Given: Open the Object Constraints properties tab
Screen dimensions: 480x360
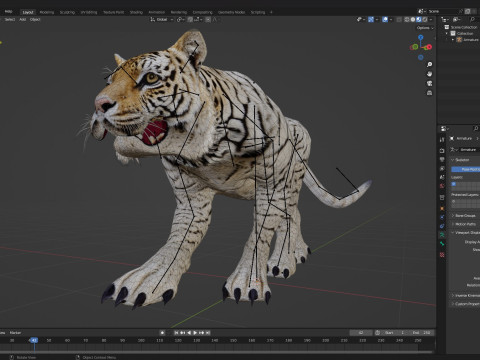Looking at the screenshot, I should pyautogui.click(x=442, y=226).
